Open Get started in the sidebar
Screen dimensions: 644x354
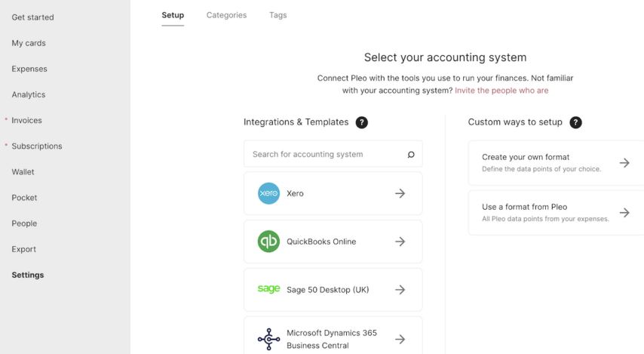(33, 17)
